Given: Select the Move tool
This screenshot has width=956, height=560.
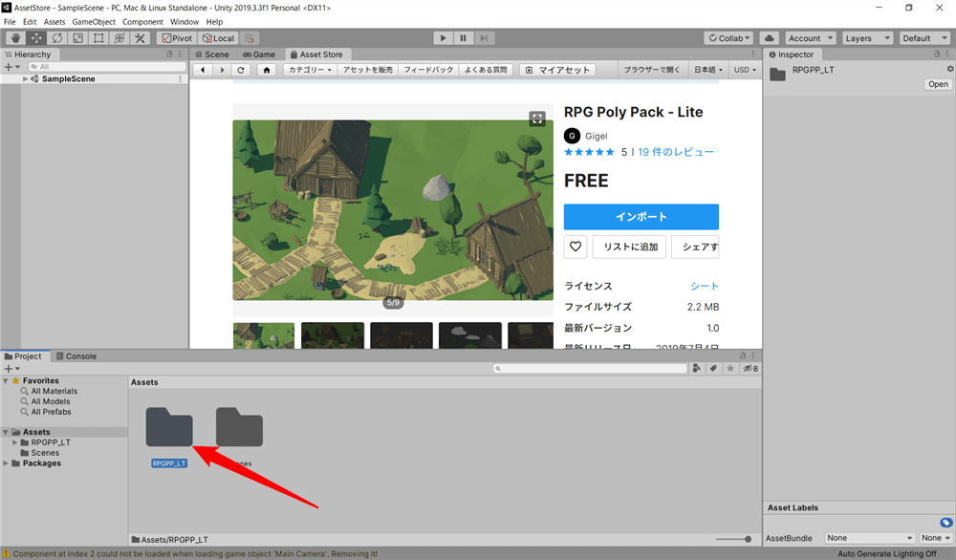Looking at the screenshot, I should (35, 38).
